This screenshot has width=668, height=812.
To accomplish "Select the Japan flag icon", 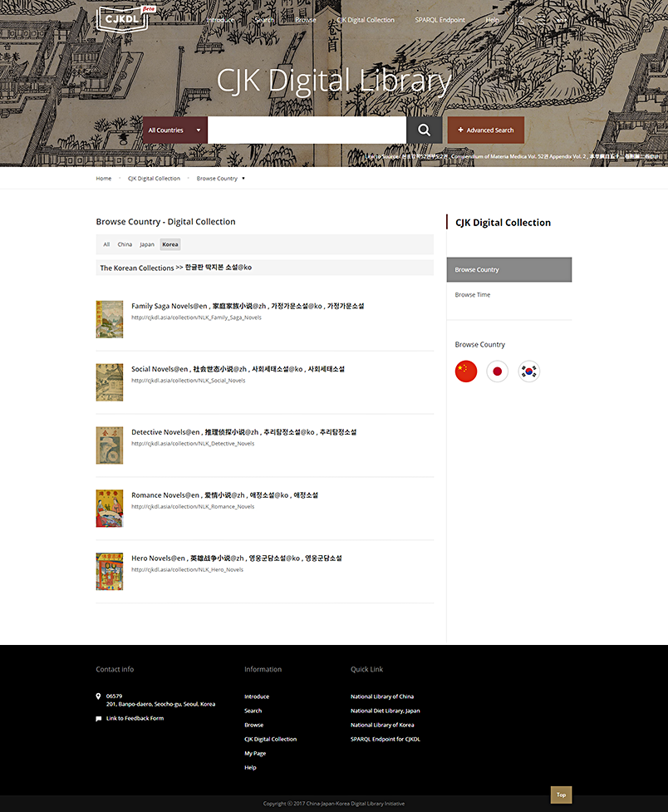I will click(497, 372).
